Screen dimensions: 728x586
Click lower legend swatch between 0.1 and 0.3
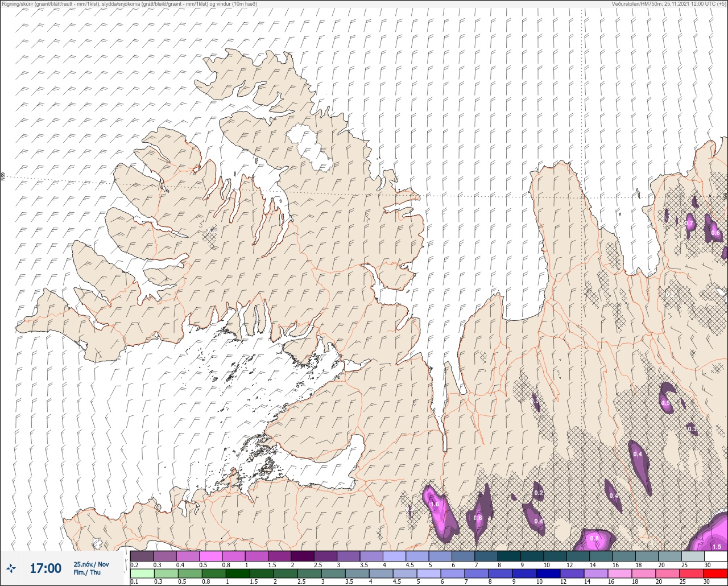(142, 573)
